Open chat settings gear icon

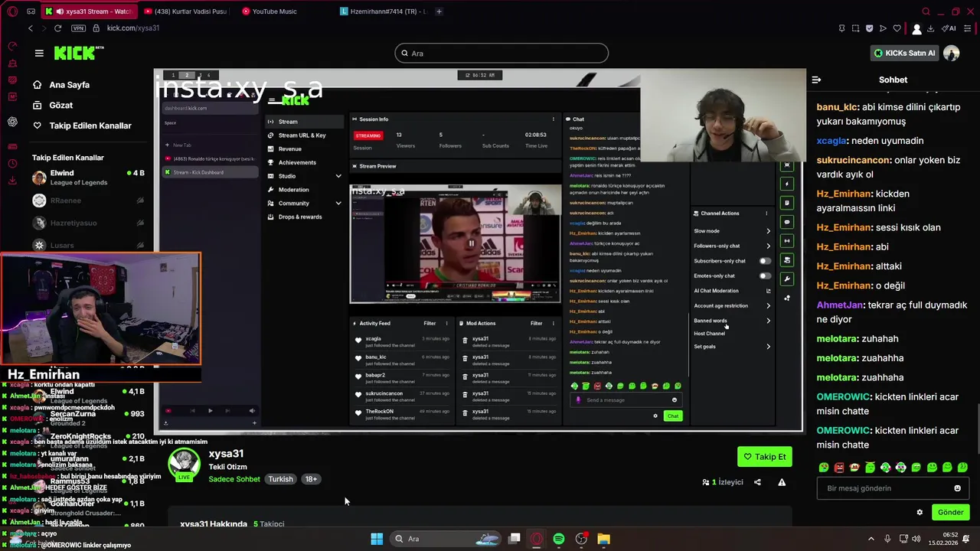(x=920, y=512)
